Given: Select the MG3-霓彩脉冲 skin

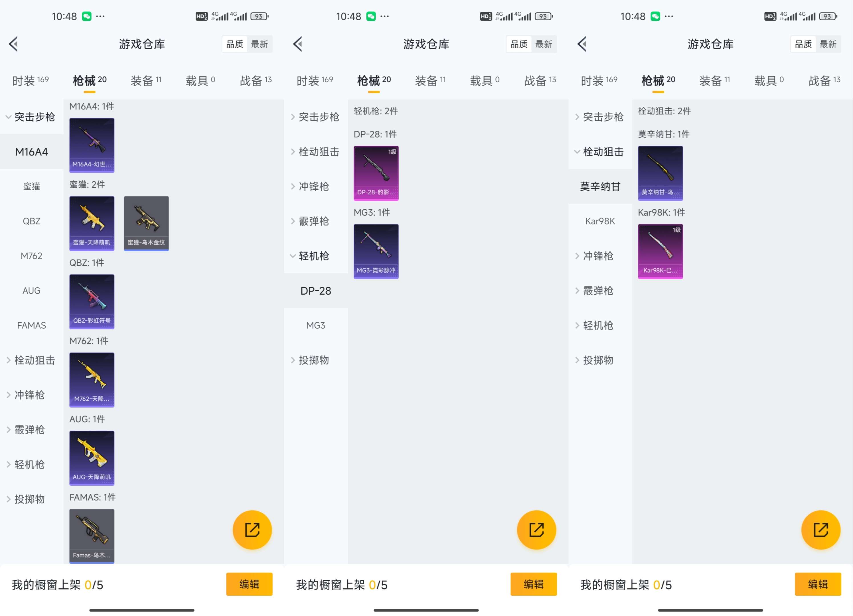Looking at the screenshot, I should (x=376, y=252).
